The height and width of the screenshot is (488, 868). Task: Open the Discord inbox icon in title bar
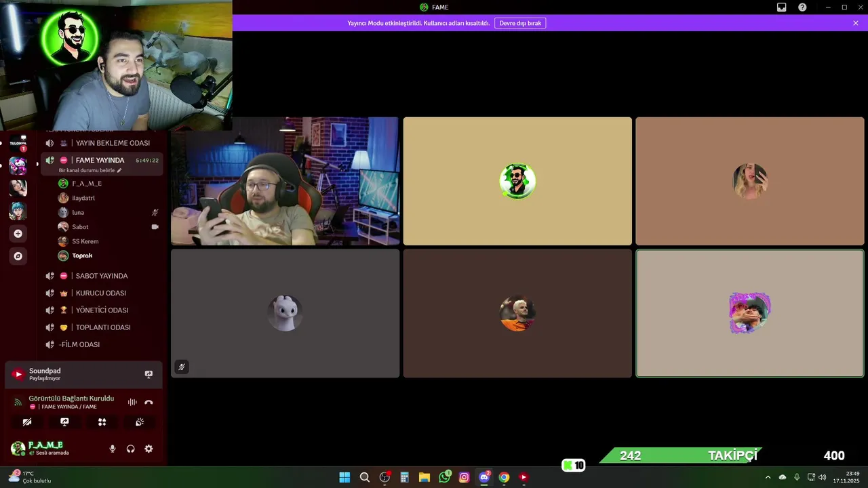coord(781,7)
